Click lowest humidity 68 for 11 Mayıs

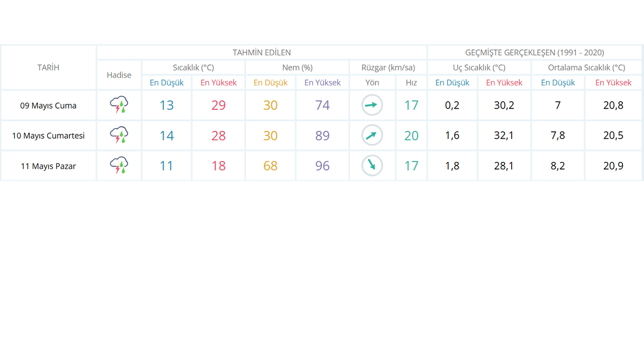(x=271, y=165)
